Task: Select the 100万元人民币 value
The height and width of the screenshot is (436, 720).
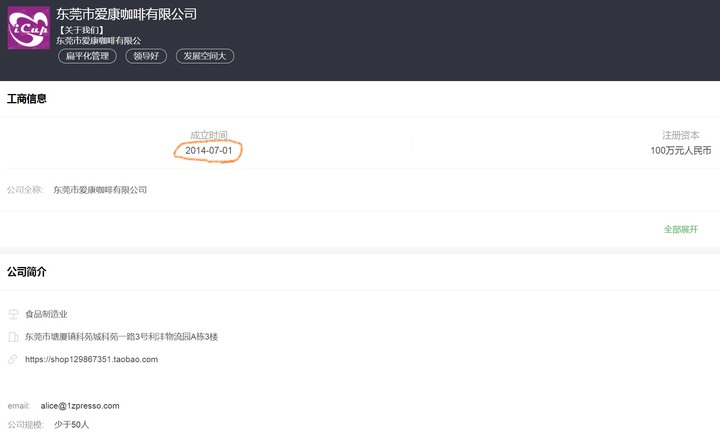Action: [681, 151]
